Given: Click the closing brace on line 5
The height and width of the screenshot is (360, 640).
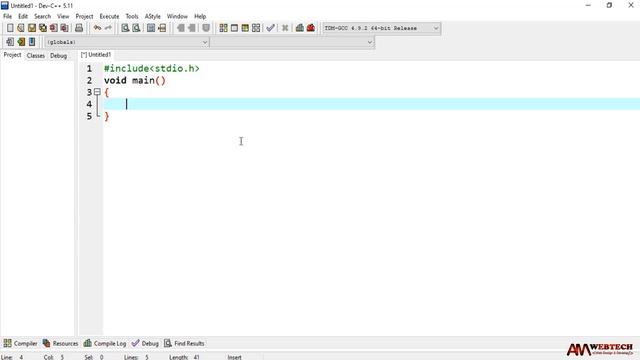Looking at the screenshot, I should click(x=107, y=116).
